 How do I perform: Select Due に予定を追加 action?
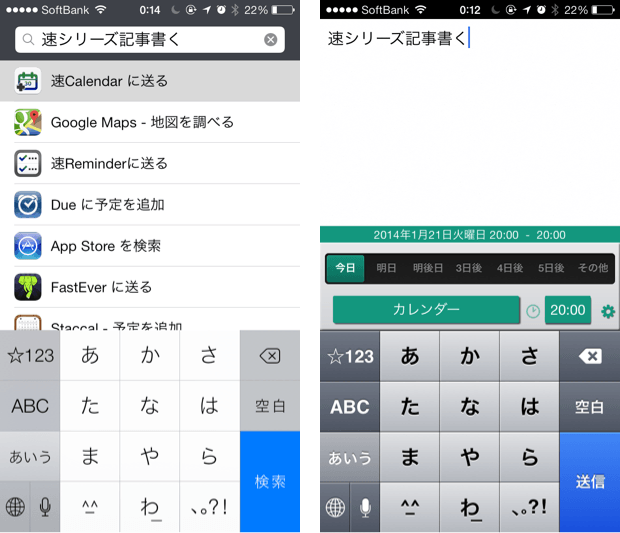150,204
